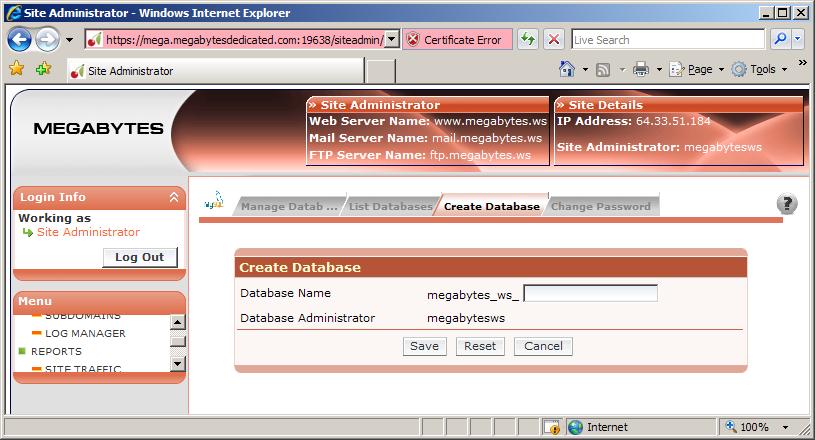This screenshot has width=815, height=440.
Task: Click the Stop loading X icon
Action: [554, 40]
